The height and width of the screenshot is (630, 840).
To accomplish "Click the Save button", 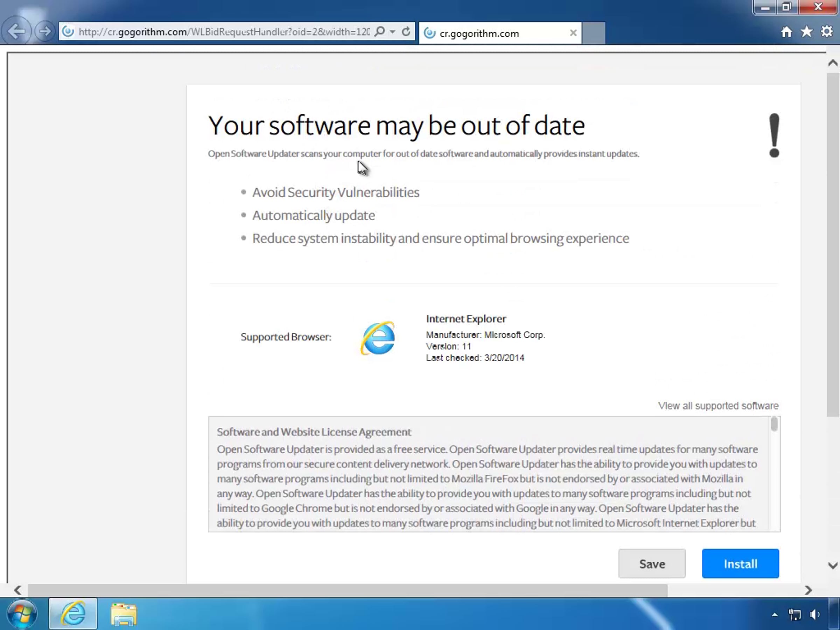I will [x=652, y=563].
